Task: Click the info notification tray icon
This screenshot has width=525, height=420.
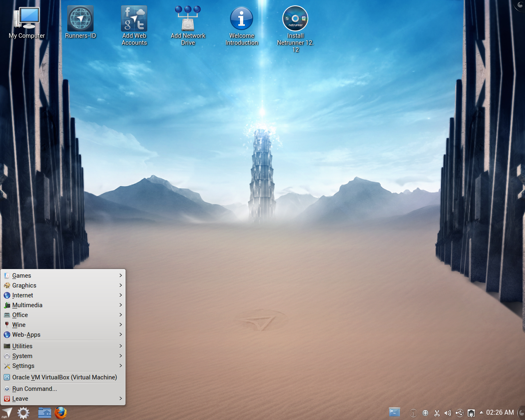Action: click(413, 413)
